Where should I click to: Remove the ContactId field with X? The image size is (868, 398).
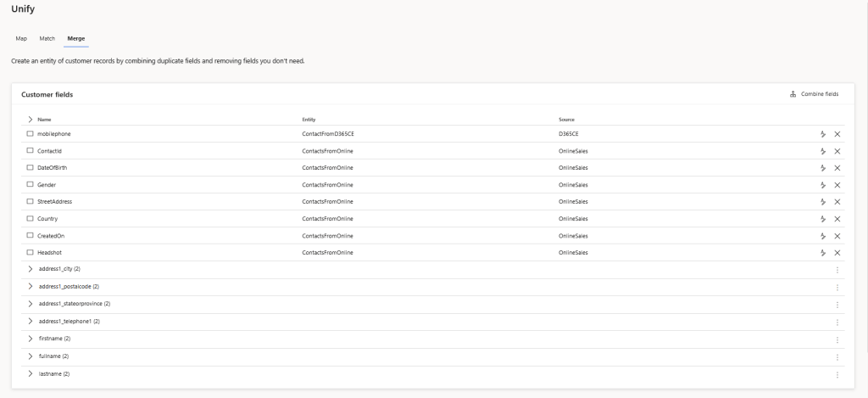837,151
